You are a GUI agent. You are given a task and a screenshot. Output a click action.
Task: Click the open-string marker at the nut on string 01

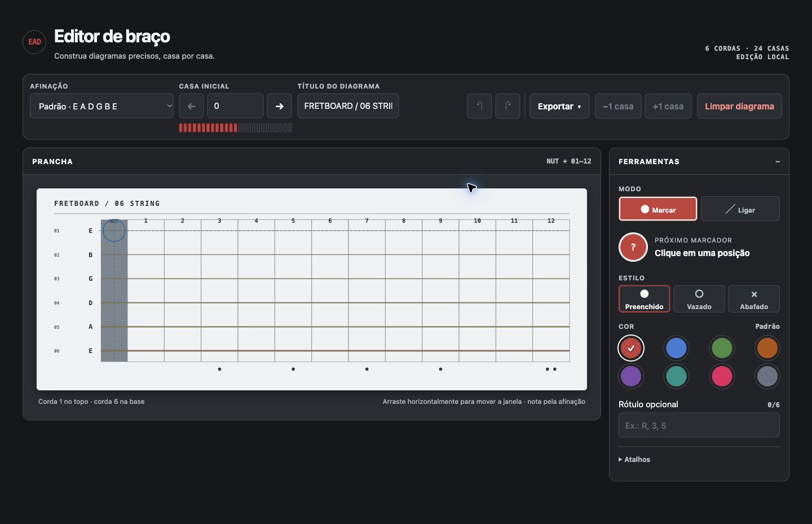(x=114, y=231)
